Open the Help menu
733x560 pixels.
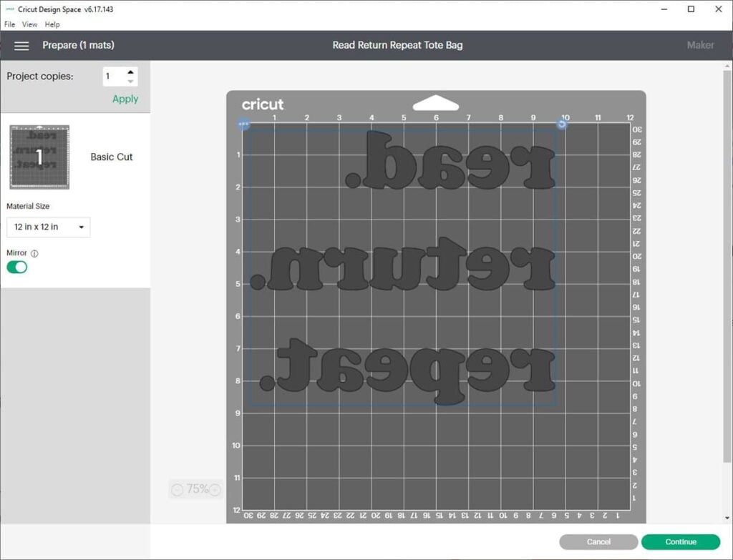(x=52, y=24)
